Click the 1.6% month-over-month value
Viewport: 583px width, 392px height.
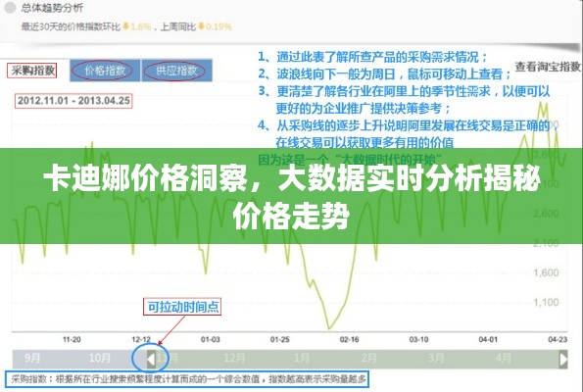pos(140,26)
